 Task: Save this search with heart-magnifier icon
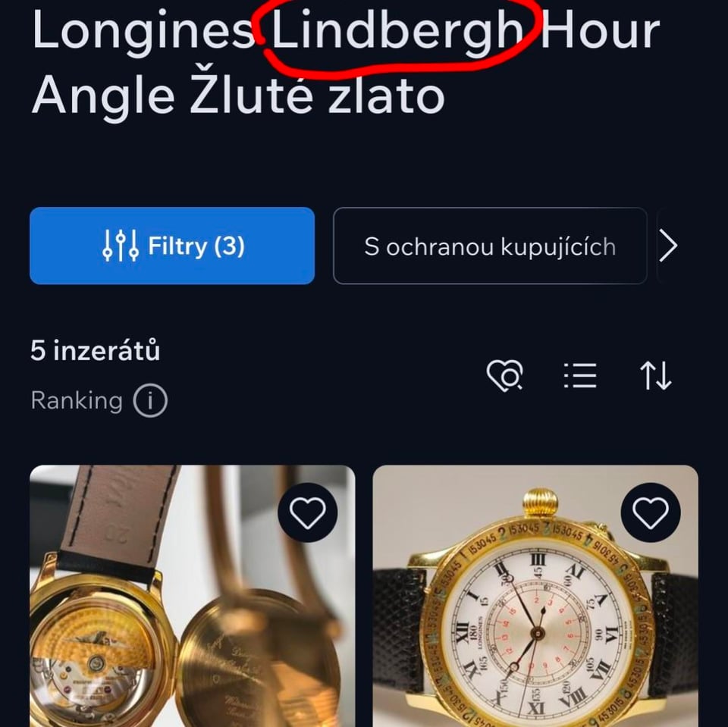pos(505,375)
